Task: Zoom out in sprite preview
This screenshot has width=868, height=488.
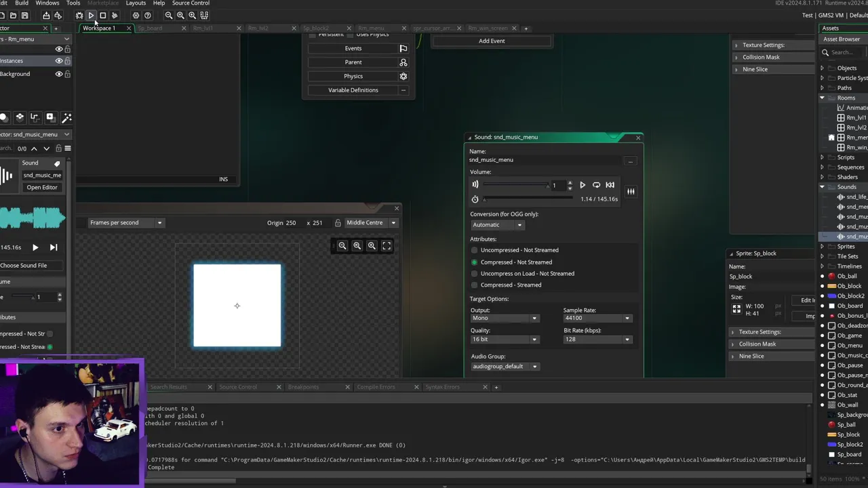Action: point(342,246)
